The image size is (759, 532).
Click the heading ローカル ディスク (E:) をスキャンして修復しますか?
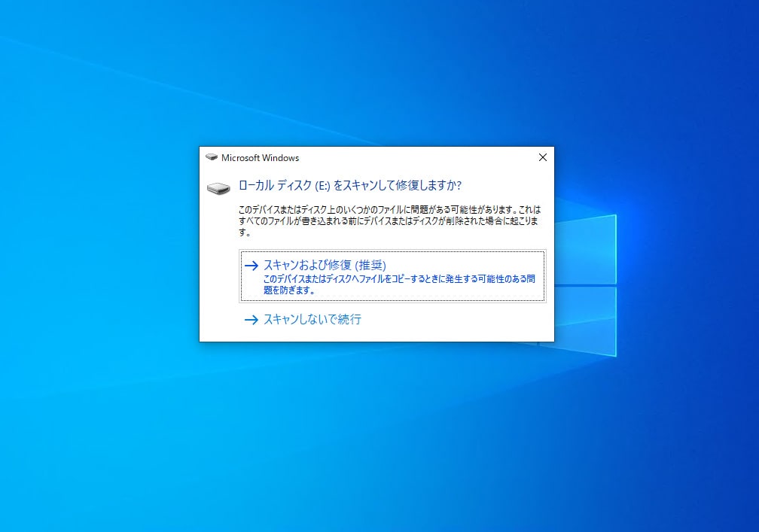pos(350,185)
